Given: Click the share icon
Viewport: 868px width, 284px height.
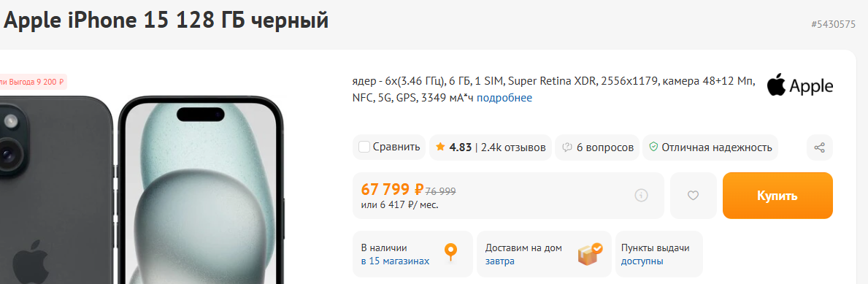Looking at the screenshot, I should 819,147.
